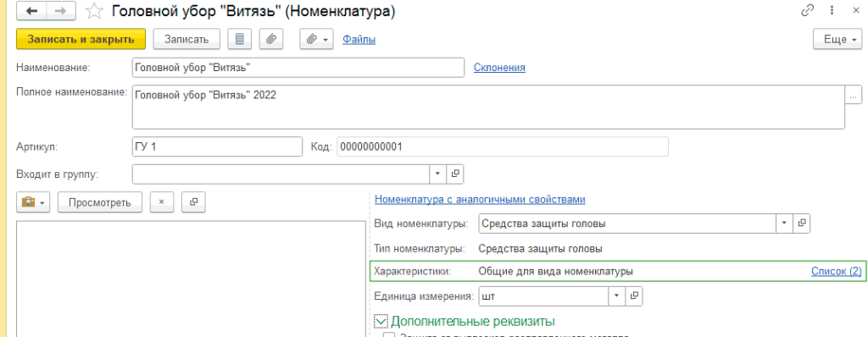Open the Склонения link
868x337 pixels.
(499, 68)
